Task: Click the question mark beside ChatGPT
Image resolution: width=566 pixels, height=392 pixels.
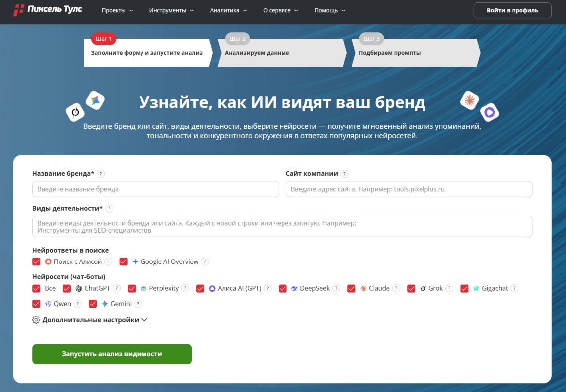Action: point(117,288)
